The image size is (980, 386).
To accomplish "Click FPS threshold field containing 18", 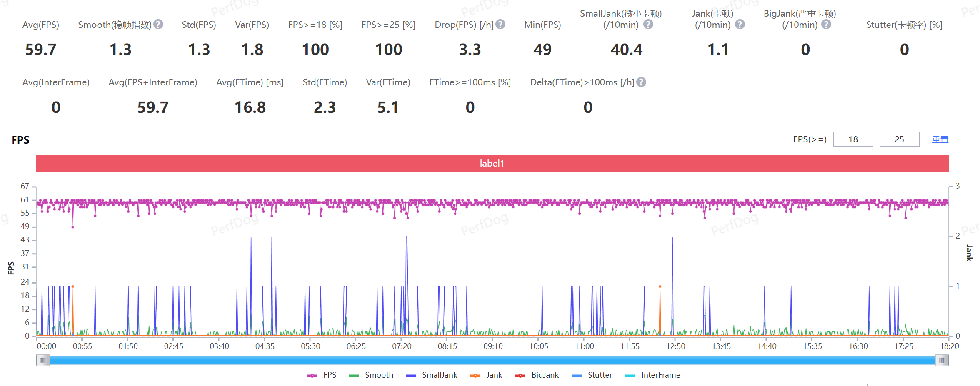I will coord(853,139).
